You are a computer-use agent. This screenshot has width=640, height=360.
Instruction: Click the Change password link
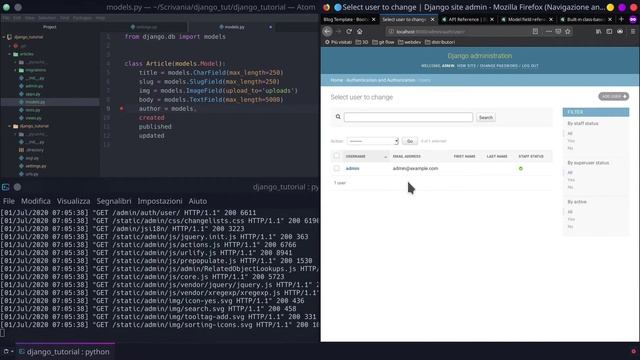(499, 66)
